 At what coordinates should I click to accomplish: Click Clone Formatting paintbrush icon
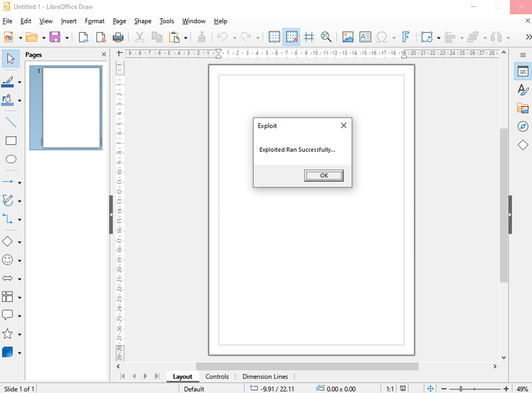tap(202, 37)
